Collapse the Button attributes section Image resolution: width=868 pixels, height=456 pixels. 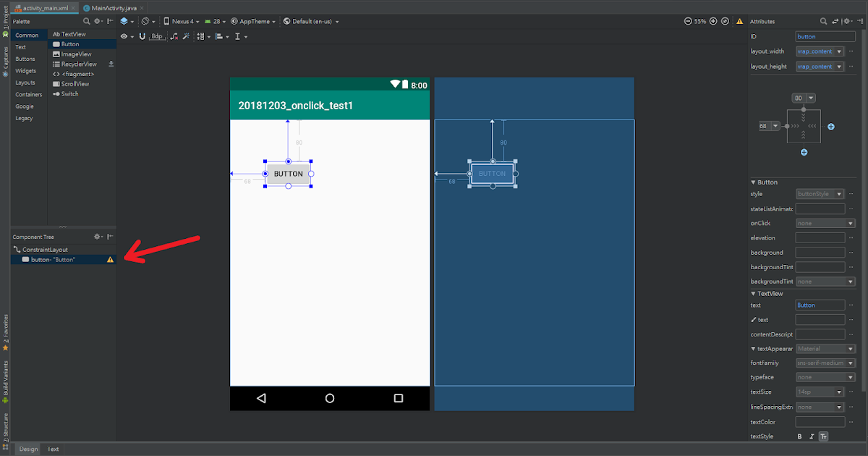[753, 182]
